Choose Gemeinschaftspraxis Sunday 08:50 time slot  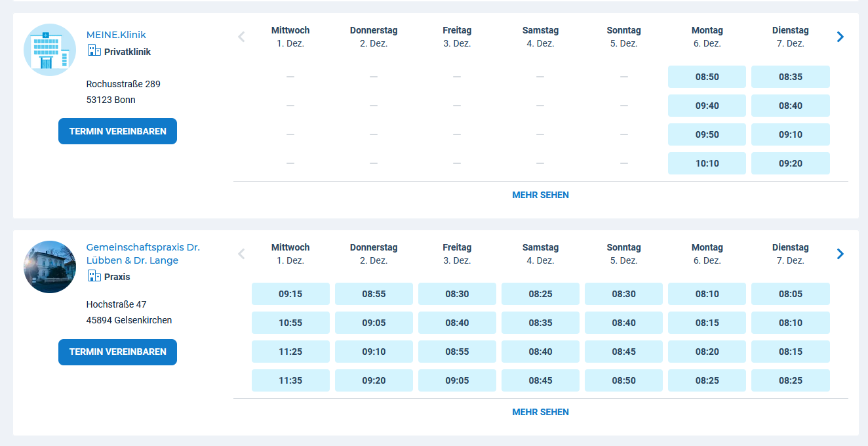[x=623, y=380]
